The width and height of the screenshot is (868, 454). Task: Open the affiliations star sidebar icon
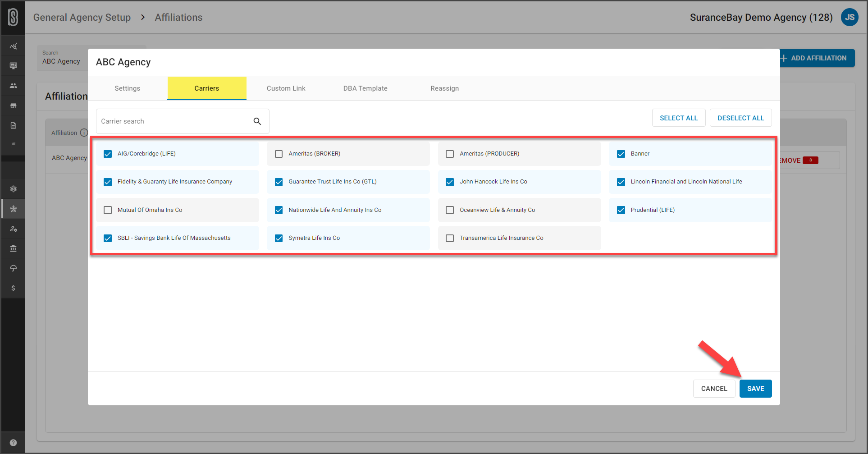tap(14, 209)
